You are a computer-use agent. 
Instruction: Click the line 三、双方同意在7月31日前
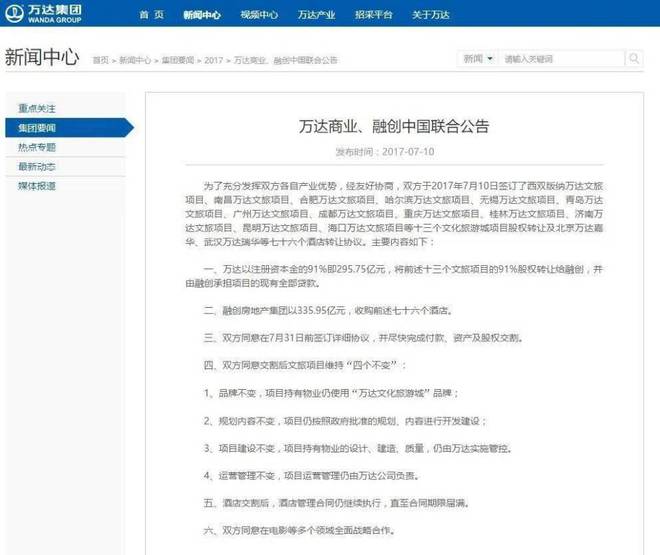pyautogui.click(x=363, y=337)
